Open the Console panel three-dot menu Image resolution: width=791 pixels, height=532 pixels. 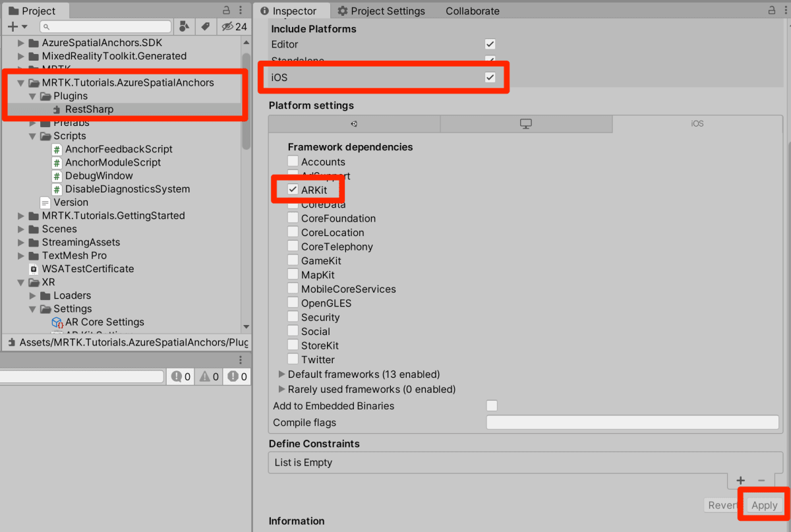click(241, 359)
